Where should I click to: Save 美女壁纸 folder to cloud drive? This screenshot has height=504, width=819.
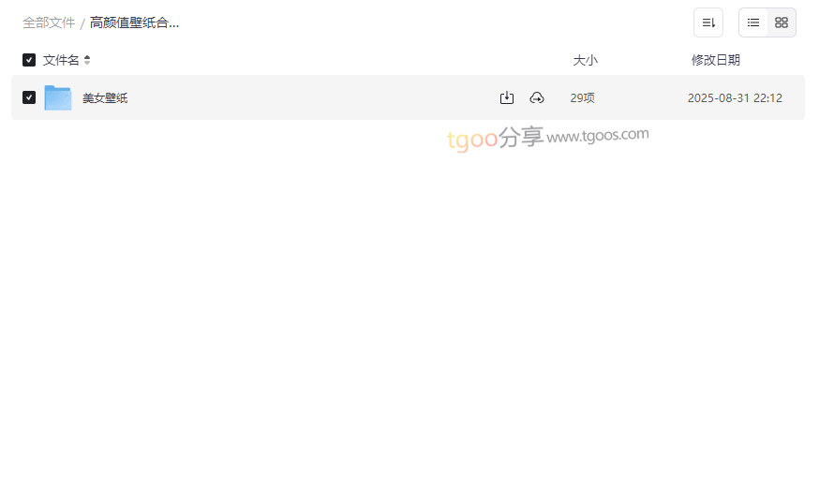(x=537, y=97)
